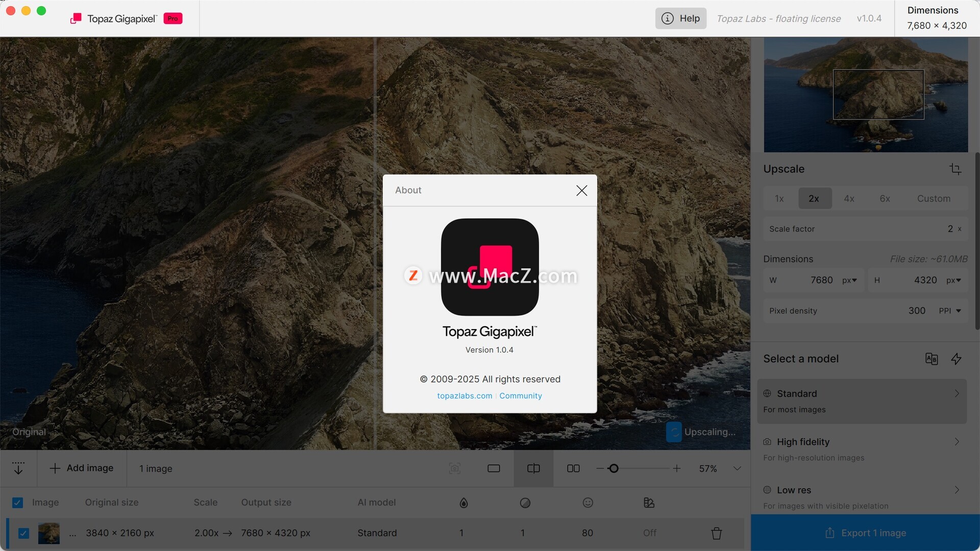Screen dimensions: 980x551
Task: Uncheck the image row checkbox
Action: [23, 533]
